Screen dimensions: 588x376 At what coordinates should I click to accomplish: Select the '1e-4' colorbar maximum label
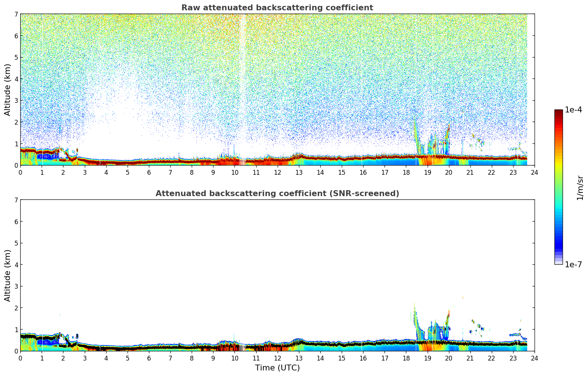(573, 110)
